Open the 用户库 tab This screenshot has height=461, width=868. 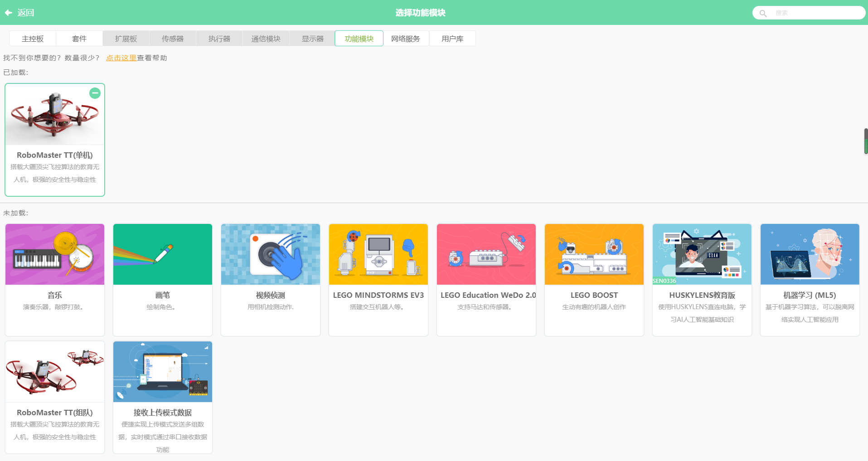point(452,39)
